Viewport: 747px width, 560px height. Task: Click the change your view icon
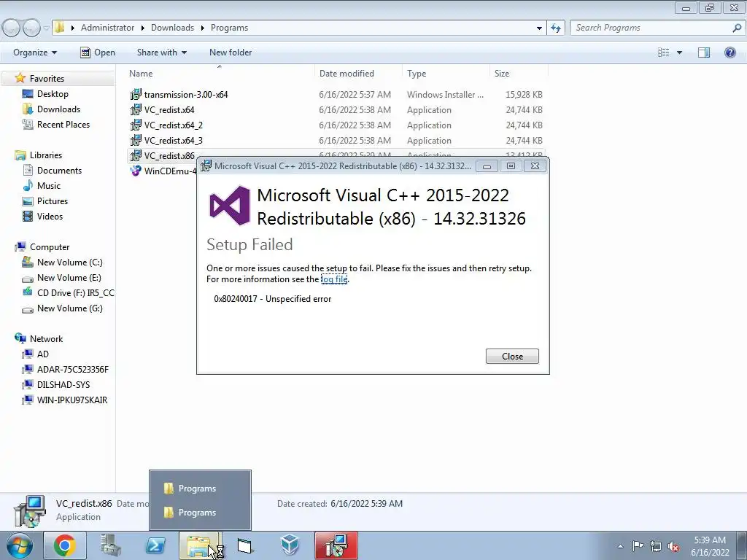point(664,52)
